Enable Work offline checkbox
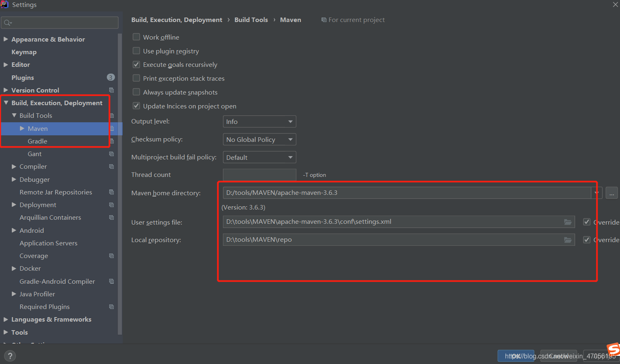The image size is (620, 364). [137, 37]
